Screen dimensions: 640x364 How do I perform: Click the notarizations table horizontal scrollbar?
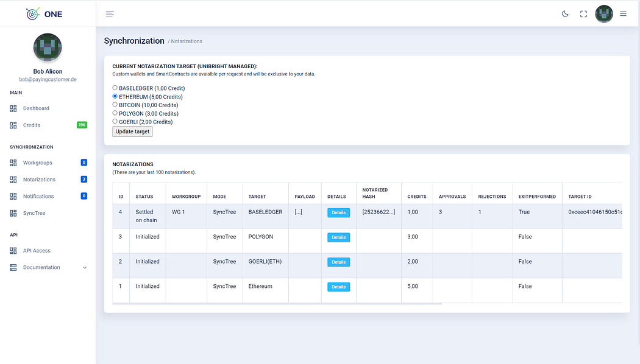pyautogui.click(x=277, y=304)
